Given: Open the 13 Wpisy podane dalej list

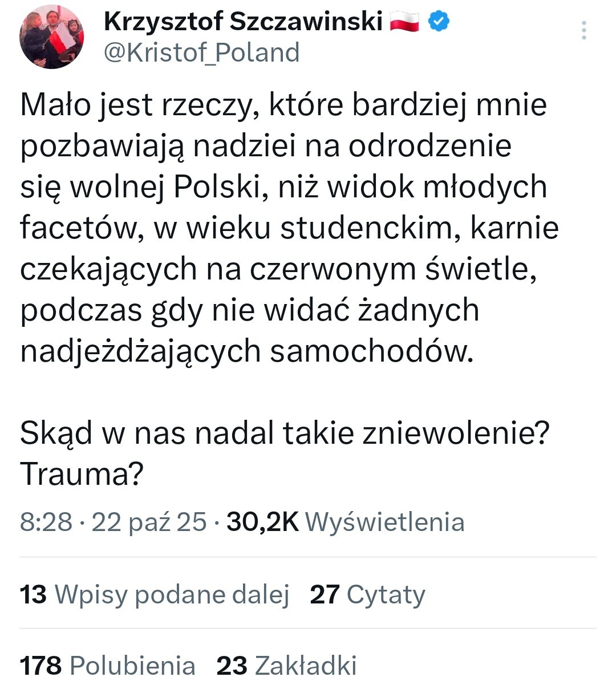Looking at the screenshot, I should [x=155, y=594].
